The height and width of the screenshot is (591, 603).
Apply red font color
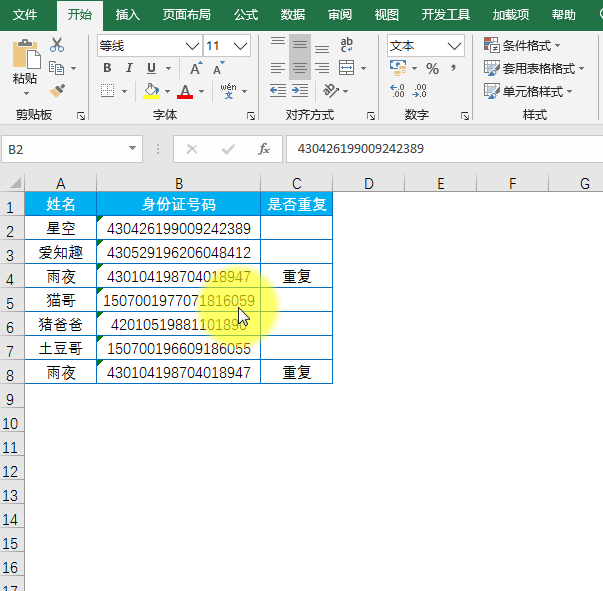point(185,91)
